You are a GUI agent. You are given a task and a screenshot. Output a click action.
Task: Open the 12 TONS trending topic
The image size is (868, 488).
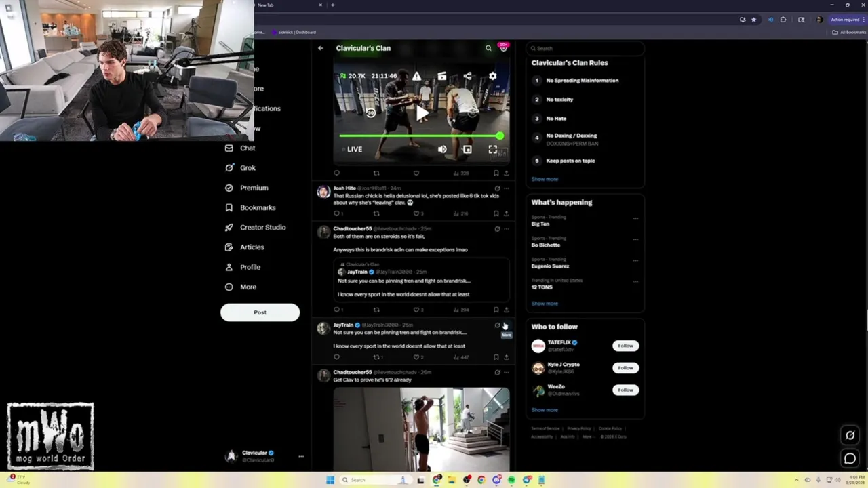[x=542, y=287]
